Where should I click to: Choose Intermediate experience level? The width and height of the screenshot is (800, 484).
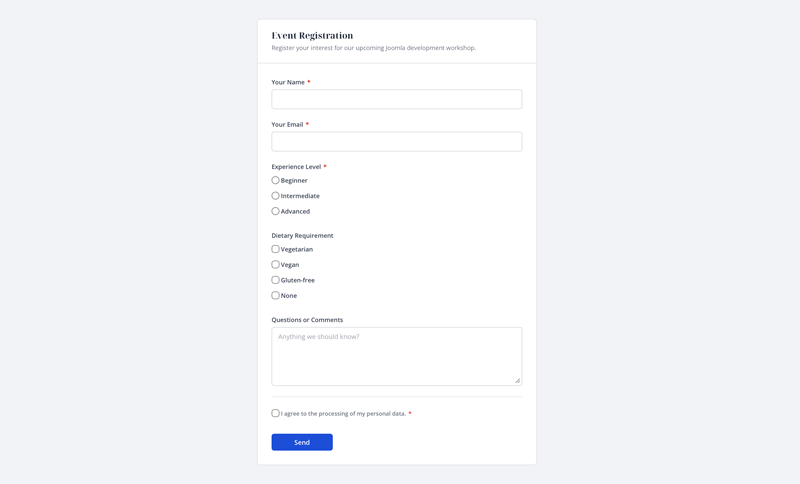(276, 196)
